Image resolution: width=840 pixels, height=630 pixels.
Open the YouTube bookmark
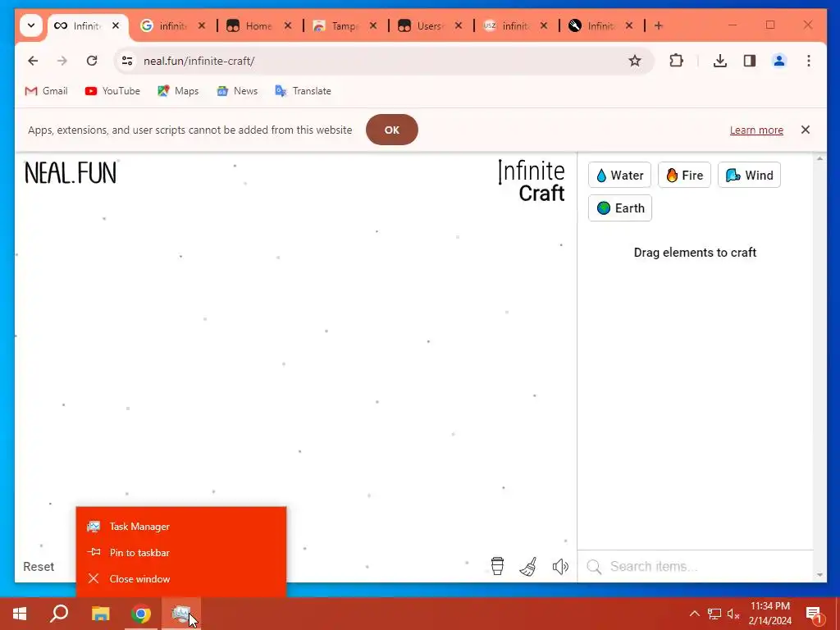pyautogui.click(x=112, y=91)
